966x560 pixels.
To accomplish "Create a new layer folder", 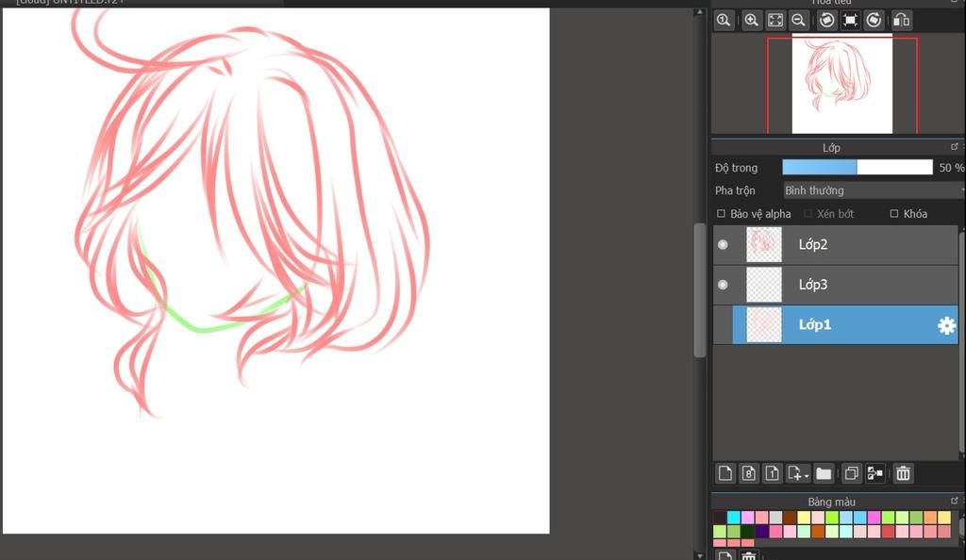I will (824, 473).
